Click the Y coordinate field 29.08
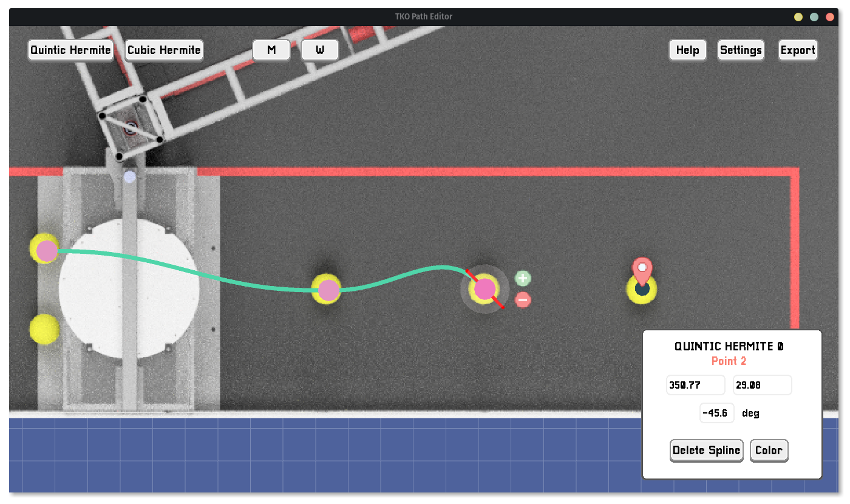This screenshot has width=850, height=504. pos(763,385)
